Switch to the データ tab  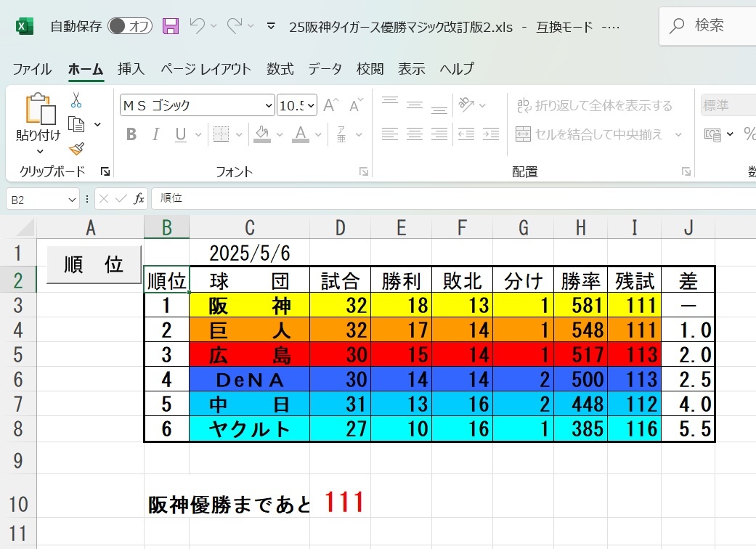pos(325,69)
